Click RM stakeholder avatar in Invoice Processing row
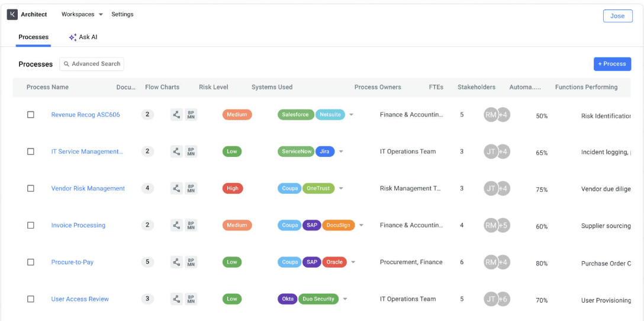 tap(491, 225)
